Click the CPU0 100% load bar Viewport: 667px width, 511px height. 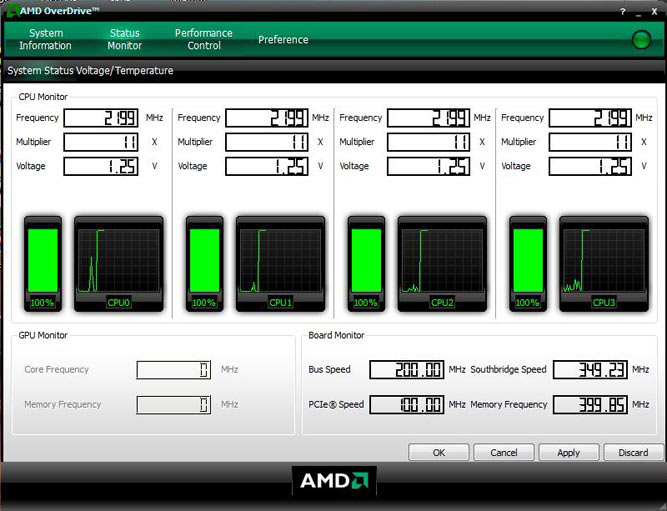(x=43, y=264)
